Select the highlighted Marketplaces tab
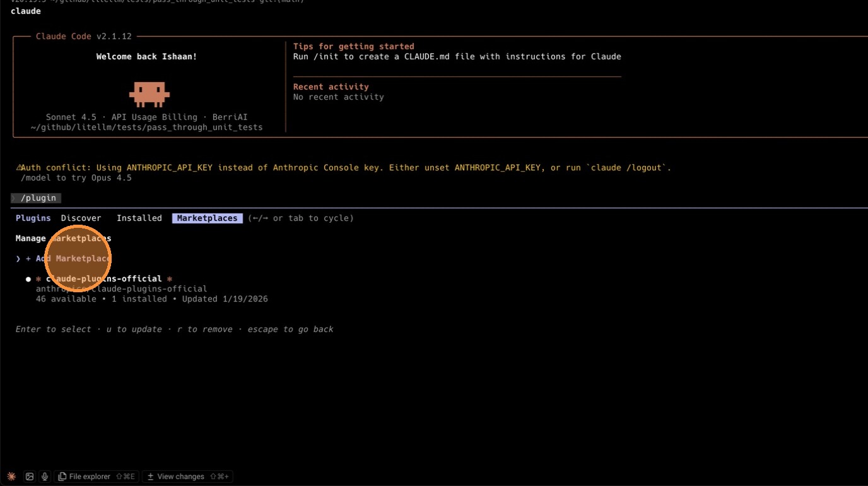This screenshot has width=868, height=486. 208,218
